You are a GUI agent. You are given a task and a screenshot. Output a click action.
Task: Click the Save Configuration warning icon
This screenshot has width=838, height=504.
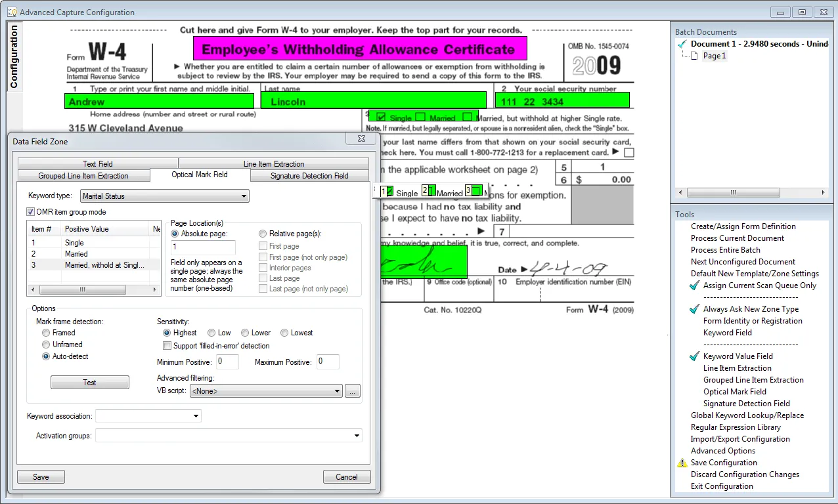pyautogui.click(x=682, y=463)
